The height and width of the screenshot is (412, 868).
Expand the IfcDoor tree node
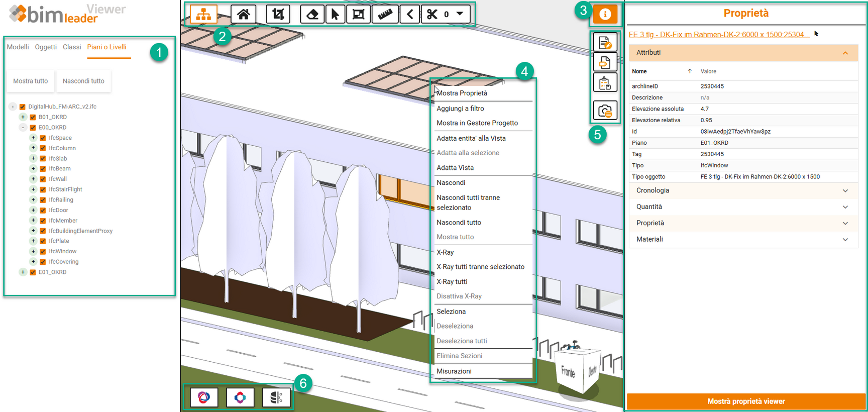(33, 210)
